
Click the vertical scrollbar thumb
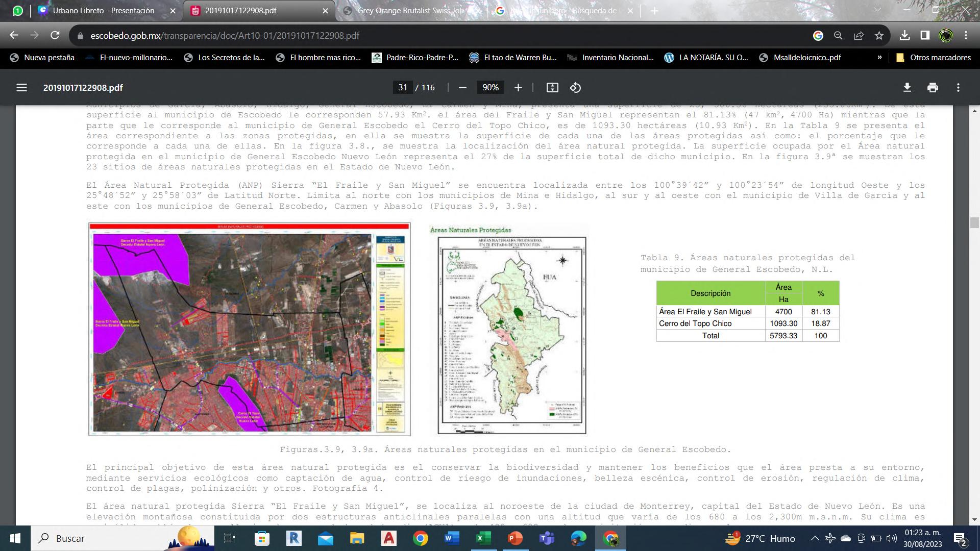coord(974,223)
